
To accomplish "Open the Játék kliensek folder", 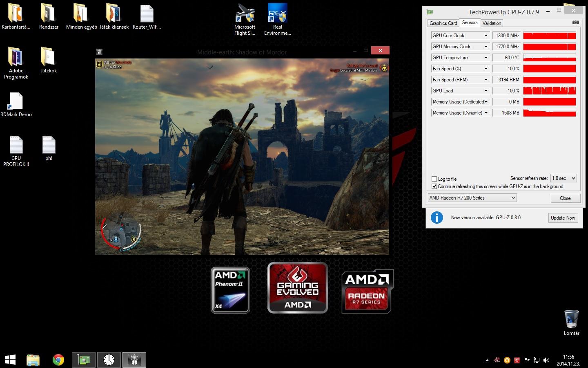I will 114,16.
